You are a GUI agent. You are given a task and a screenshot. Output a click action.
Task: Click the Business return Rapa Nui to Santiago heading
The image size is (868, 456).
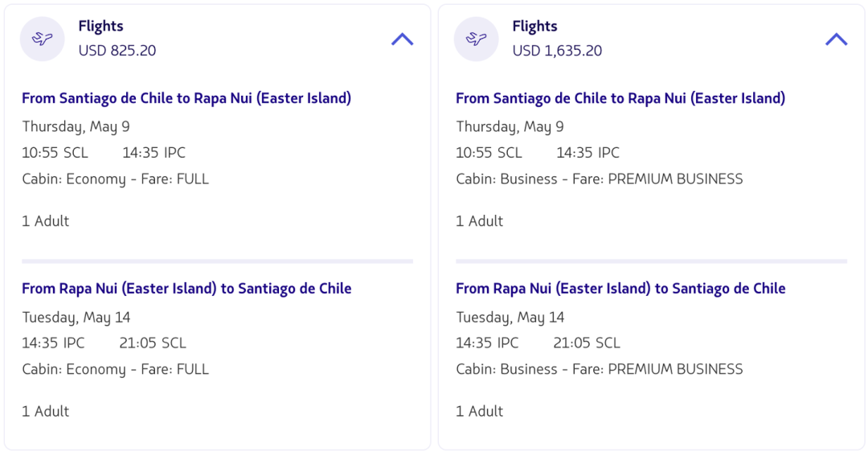[620, 288]
